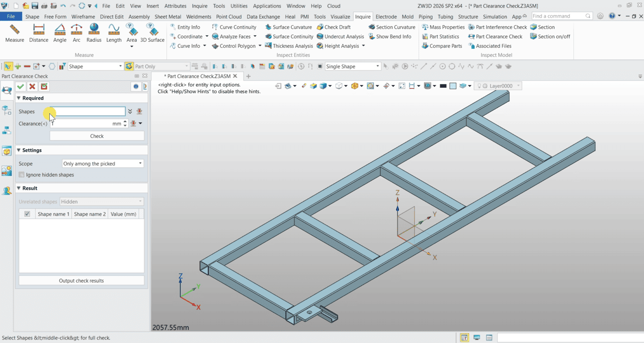The height and width of the screenshot is (343, 644).
Task: Toggle the pick selection arrow tool
Action: 8,66
